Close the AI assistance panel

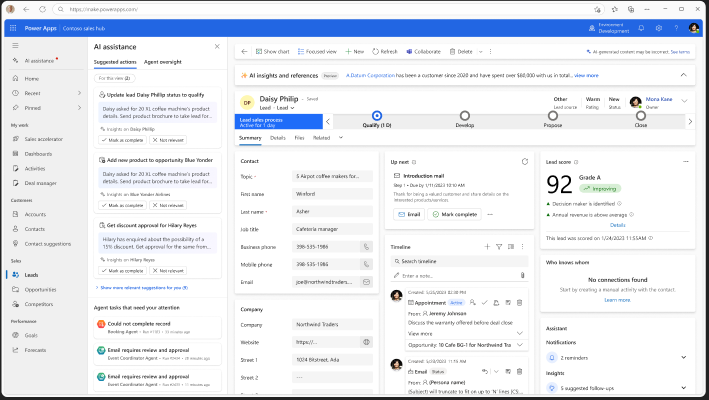[x=217, y=47]
